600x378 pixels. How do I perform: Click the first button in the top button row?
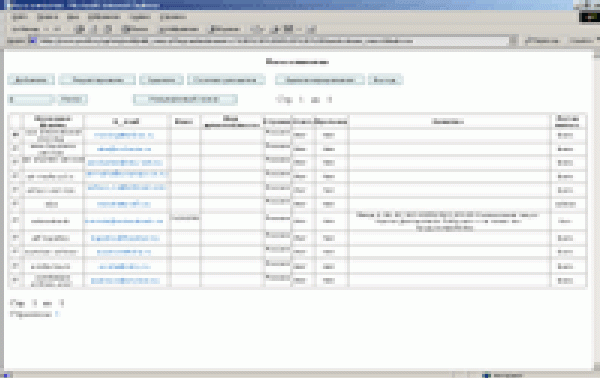[31, 80]
